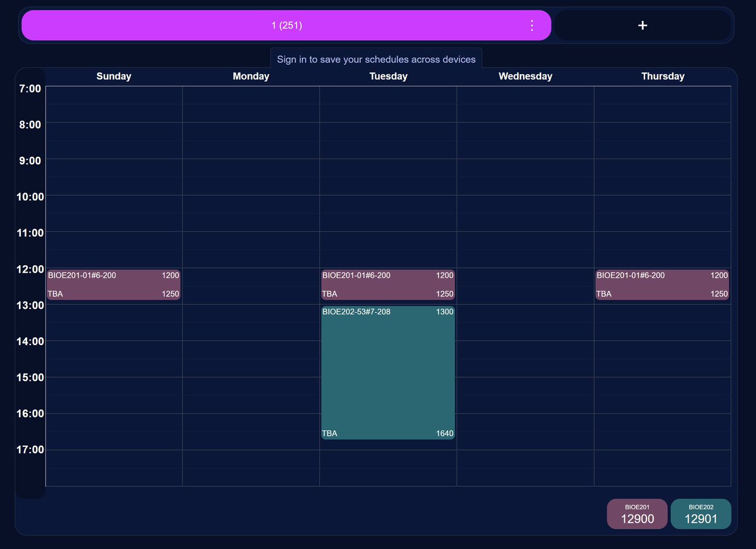Click the 12:00 time label

[x=29, y=269]
